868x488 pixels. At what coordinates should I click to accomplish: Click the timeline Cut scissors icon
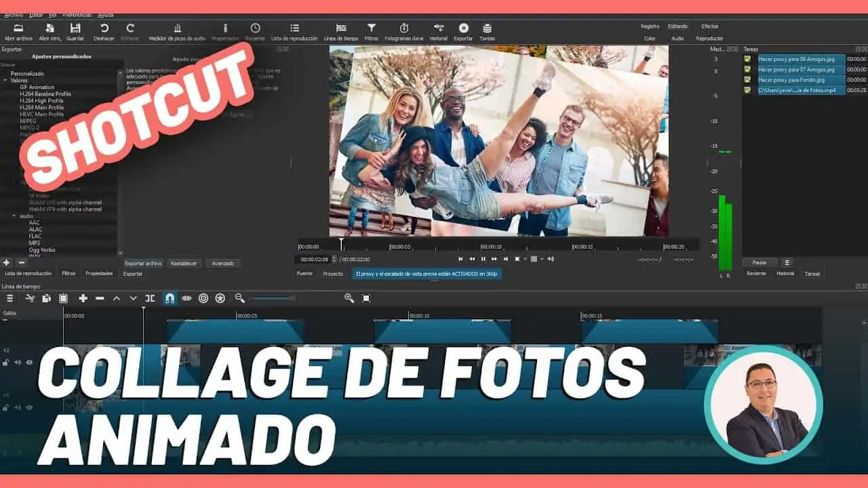30,298
